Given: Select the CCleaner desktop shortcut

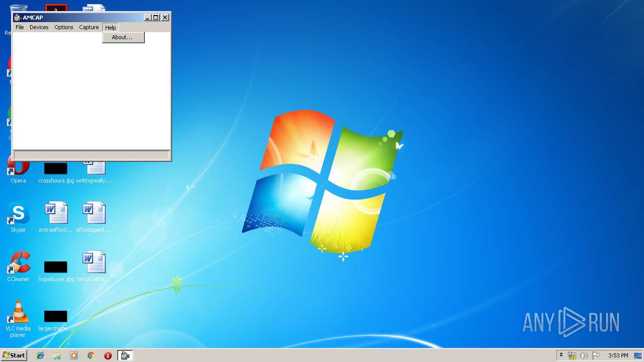Looking at the screenshot, I should [x=18, y=267].
